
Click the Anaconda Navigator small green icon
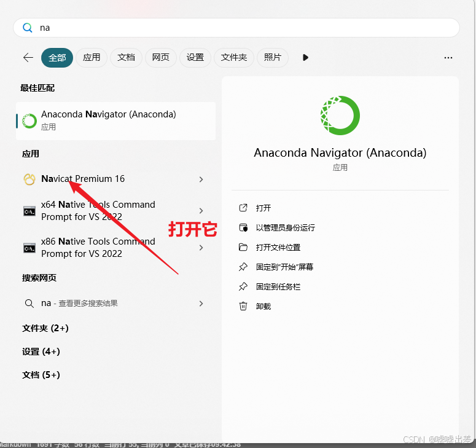point(29,121)
